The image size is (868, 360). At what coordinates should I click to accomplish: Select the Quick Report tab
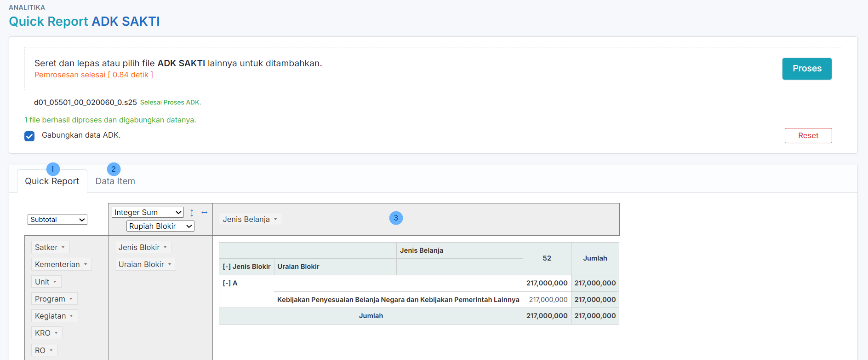(52, 181)
